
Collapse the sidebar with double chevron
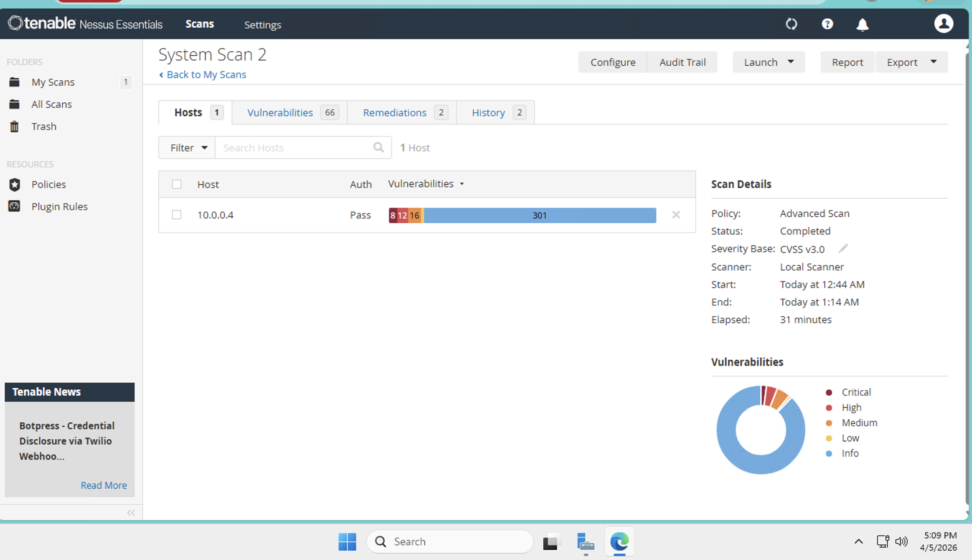point(131,513)
